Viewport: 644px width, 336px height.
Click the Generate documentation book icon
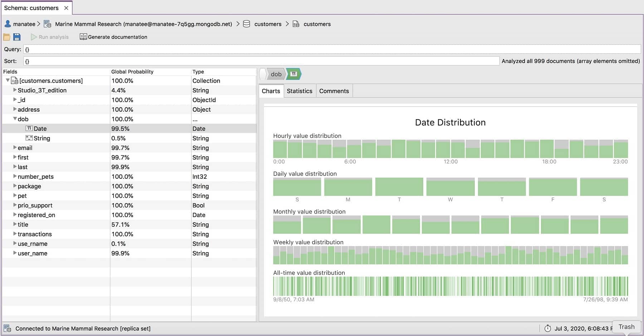(83, 37)
